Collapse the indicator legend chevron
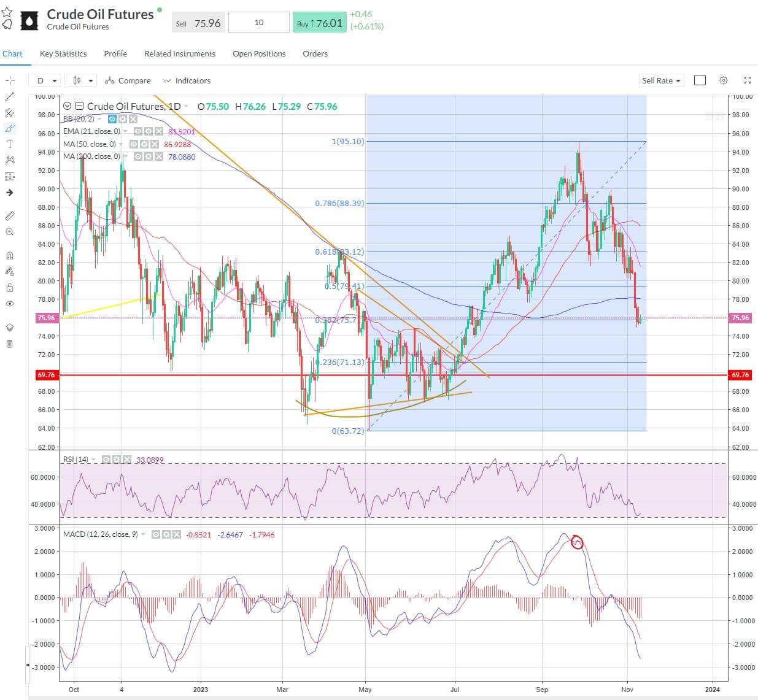This screenshot has height=700, width=758. (x=67, y=106)
